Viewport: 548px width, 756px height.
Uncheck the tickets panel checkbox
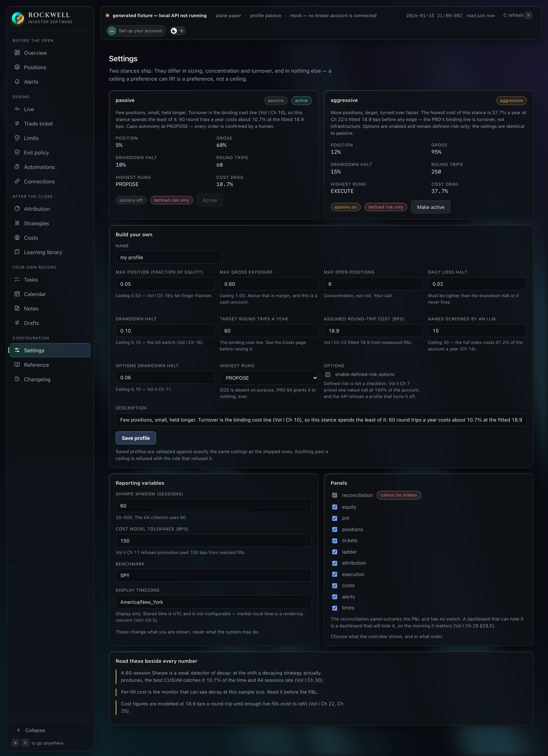(335, 541)
